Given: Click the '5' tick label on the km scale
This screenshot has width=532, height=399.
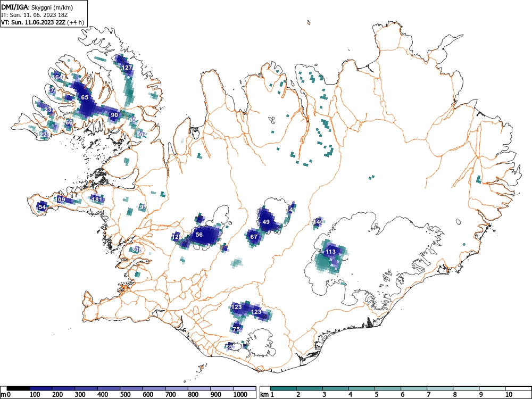Looking at the screenshot, I should point(377,395).
